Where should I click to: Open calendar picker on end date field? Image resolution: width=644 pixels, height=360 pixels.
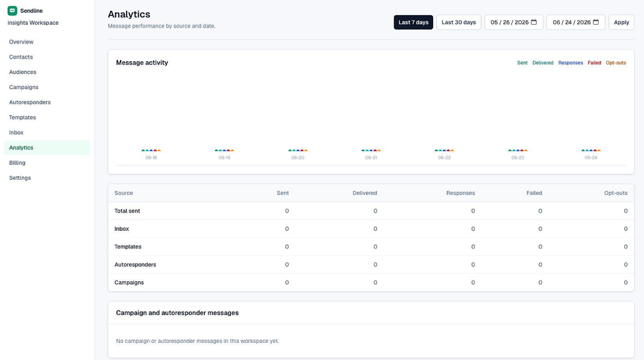(x=596, y=22)
